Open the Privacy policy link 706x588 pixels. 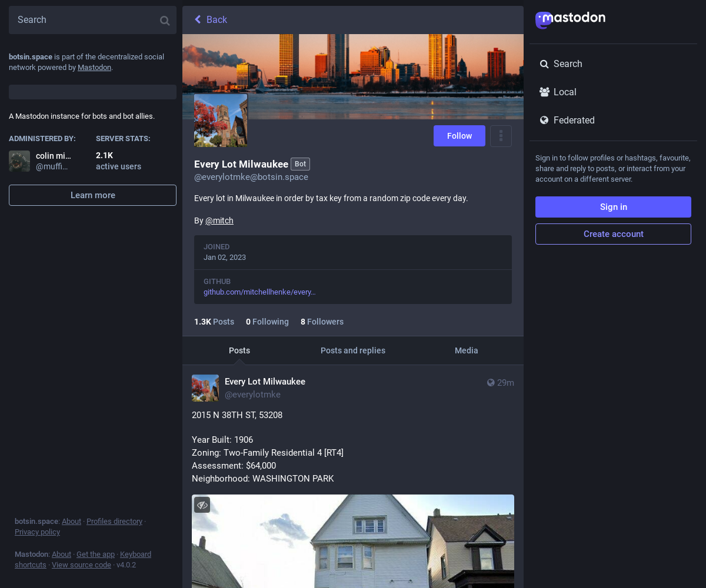tap(37, 532)
